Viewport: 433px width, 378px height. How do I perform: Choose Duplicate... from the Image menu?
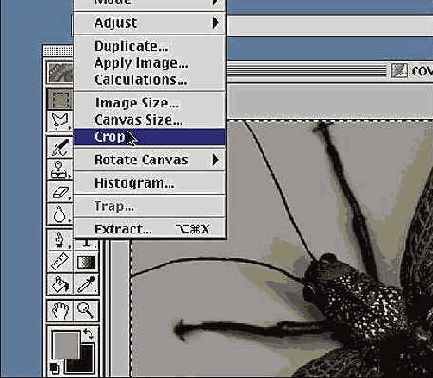(150, 46)
